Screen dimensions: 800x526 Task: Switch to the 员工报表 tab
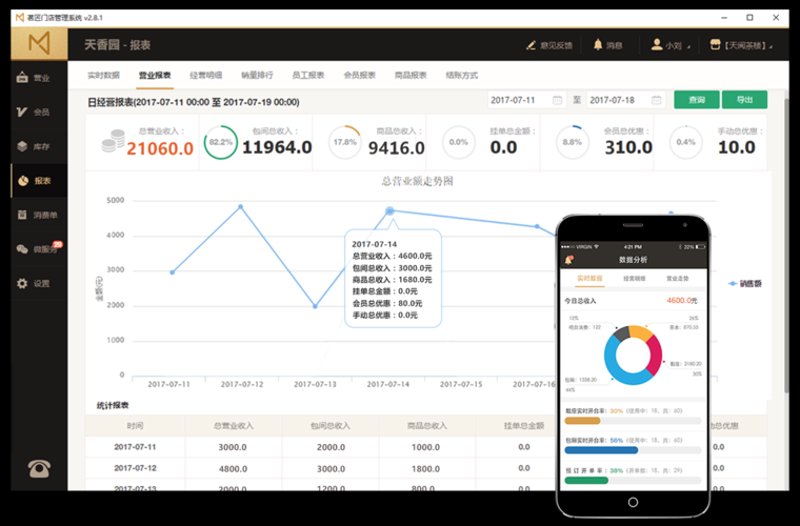tap(308, 75)
